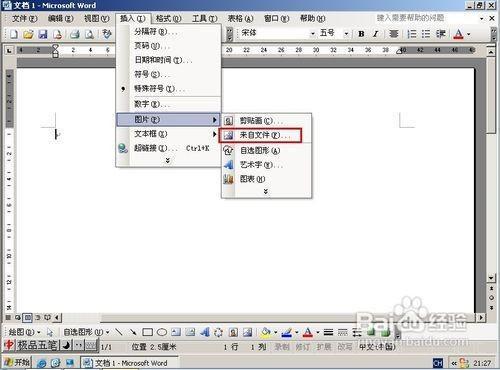Toggle 改写 overtype mode in status bar
This screenshot has width=500, height=370.
pyautogui.click(x=344, y=347)
